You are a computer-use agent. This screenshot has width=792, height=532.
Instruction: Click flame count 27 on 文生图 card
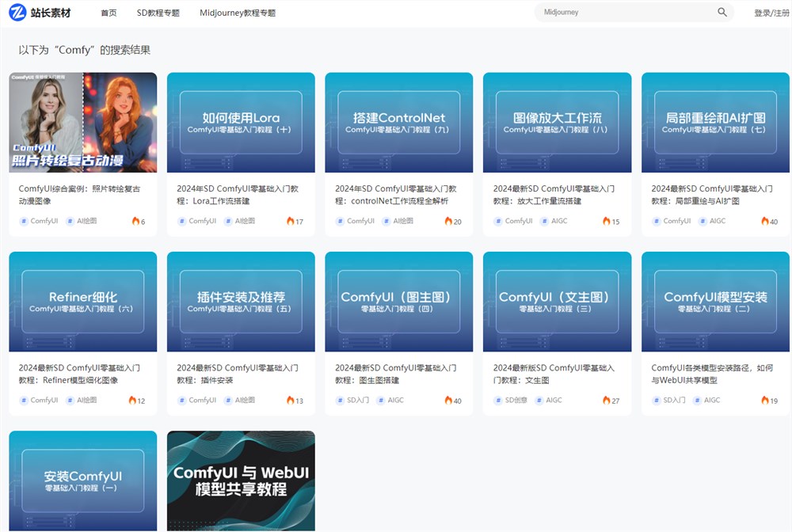click(611, 401)
